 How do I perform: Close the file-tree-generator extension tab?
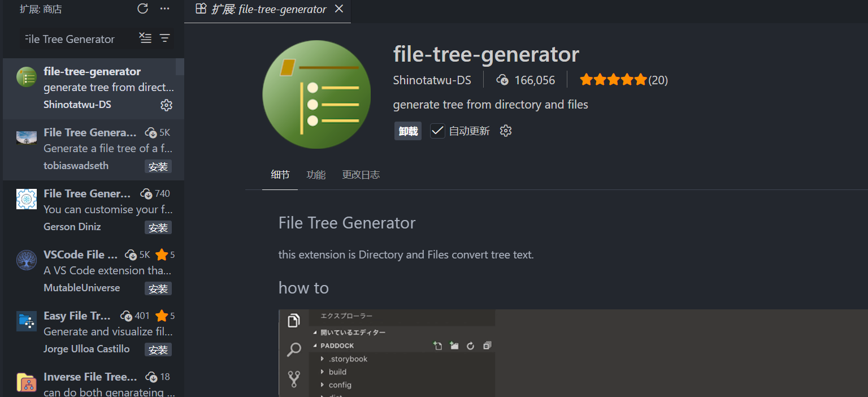(x=339, y=8)
